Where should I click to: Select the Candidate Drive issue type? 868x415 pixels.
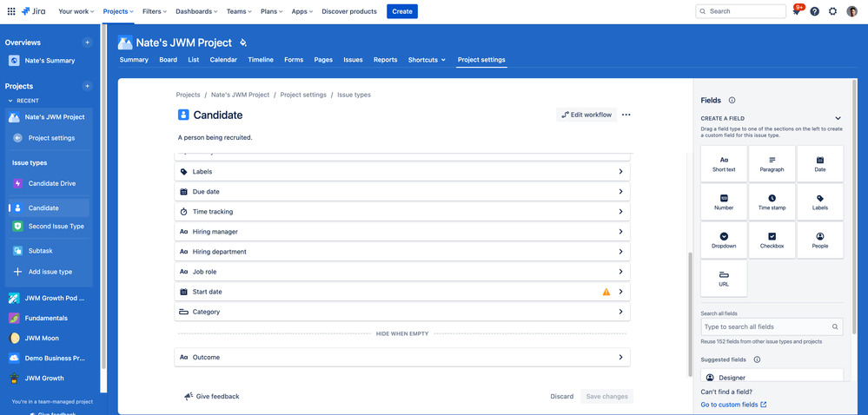(x=49, y=183)
